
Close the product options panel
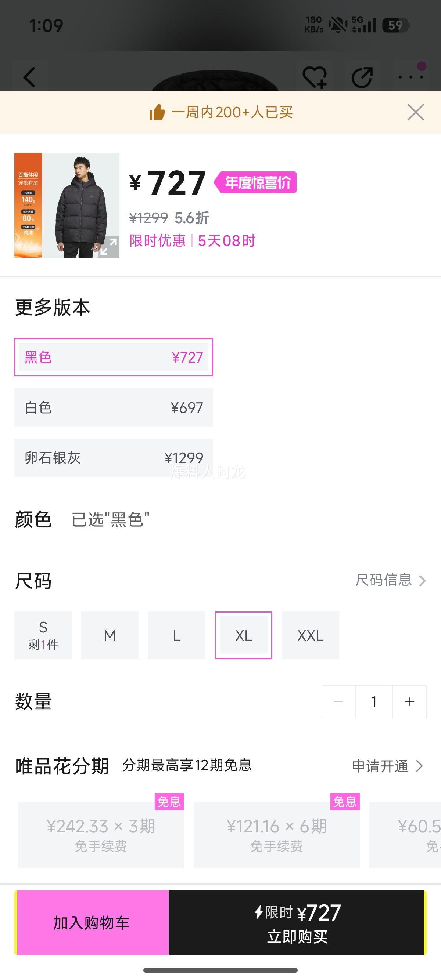[416, 112]
